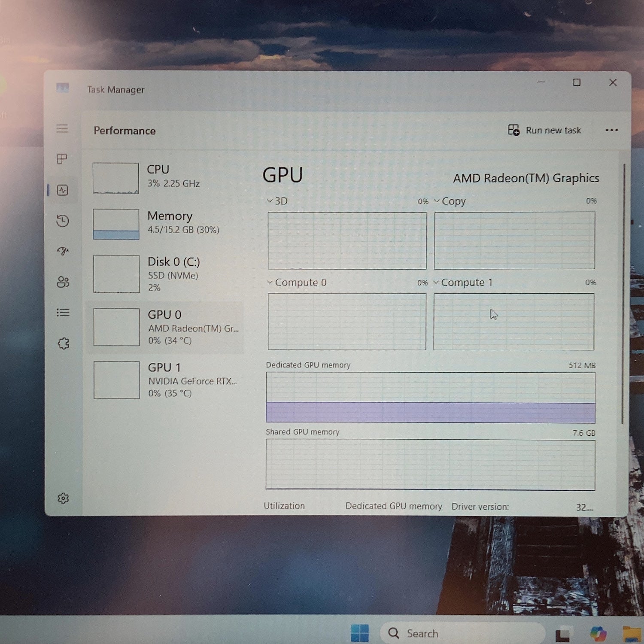This screenshot has width=644, height=644.
Task: Select the Memory performance item
Action: (x=165, y=224)
